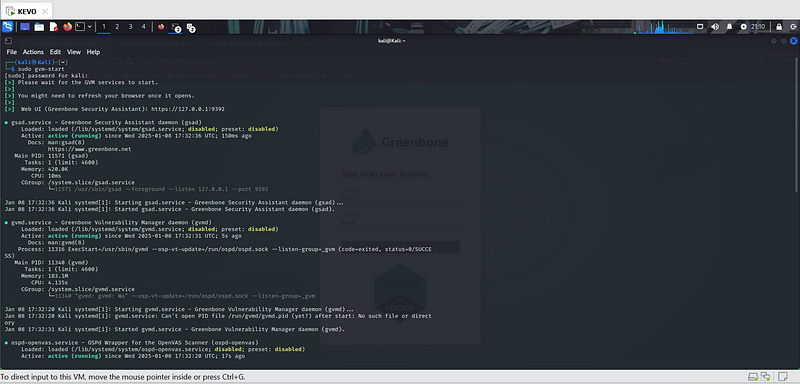This screenshot has height=384, width=800.
Task: Open terminal emulator launcher in panel
Action: coord(80,27)
